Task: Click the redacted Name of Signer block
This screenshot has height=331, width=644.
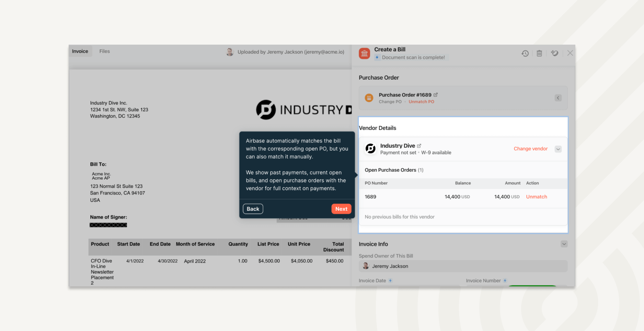Action: [x=108, y=225]
